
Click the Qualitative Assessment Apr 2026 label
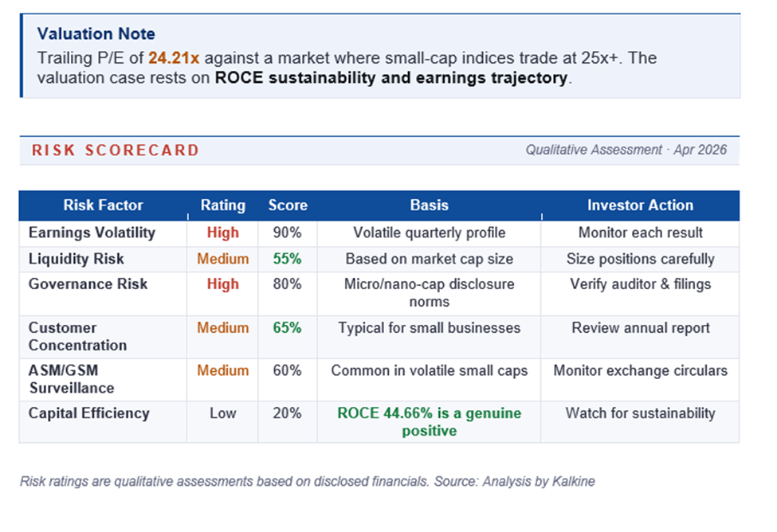pyautogui.click(x=626, y=150)
